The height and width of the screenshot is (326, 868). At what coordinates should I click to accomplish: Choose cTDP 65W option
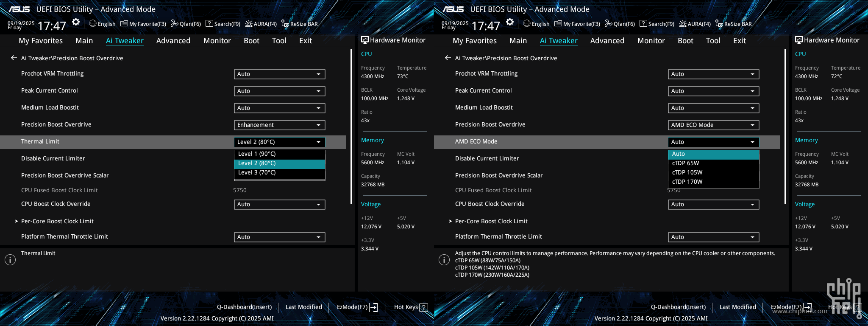click(x=714, y=163)
